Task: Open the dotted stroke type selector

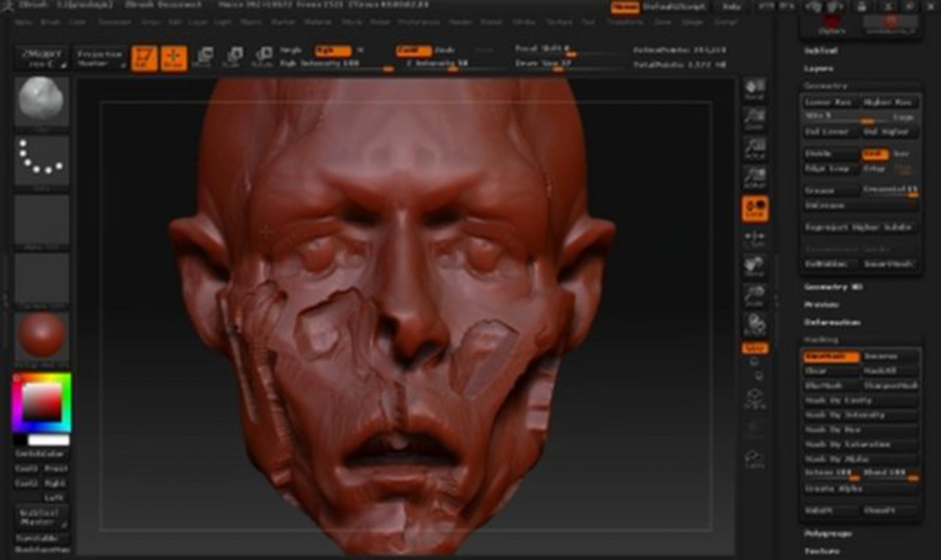Action: click(42, 159)
